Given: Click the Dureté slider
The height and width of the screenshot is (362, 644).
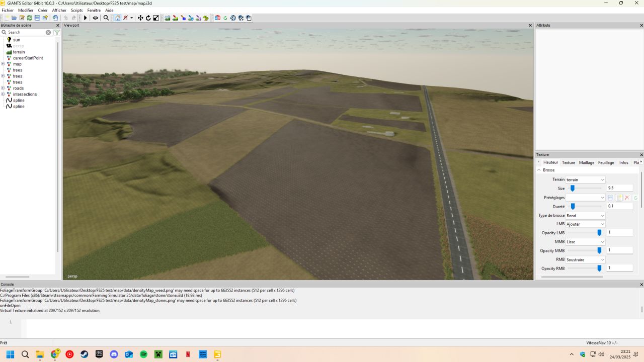Looking at the screenshot, I should point(585,206).
